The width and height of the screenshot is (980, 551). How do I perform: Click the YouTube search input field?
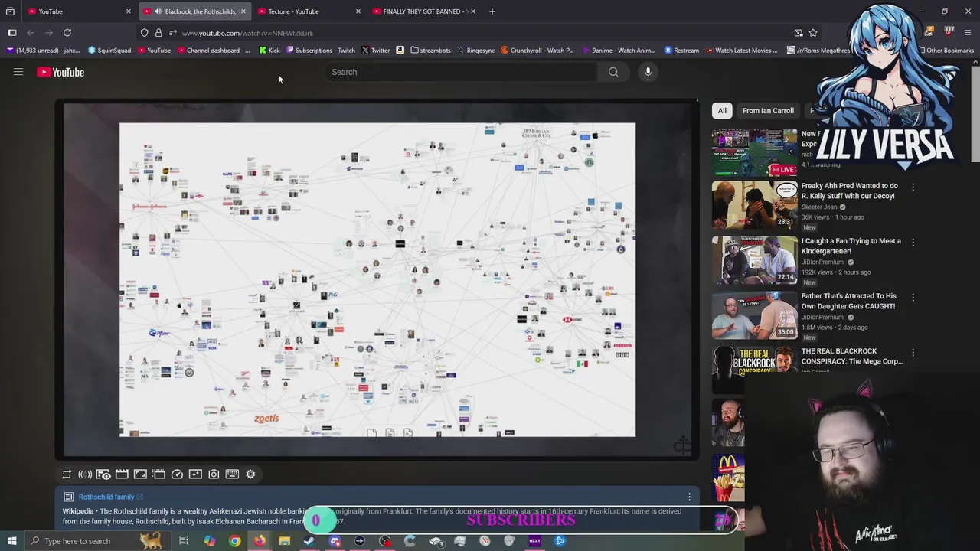pyautogui.click(x=459, y=72)
